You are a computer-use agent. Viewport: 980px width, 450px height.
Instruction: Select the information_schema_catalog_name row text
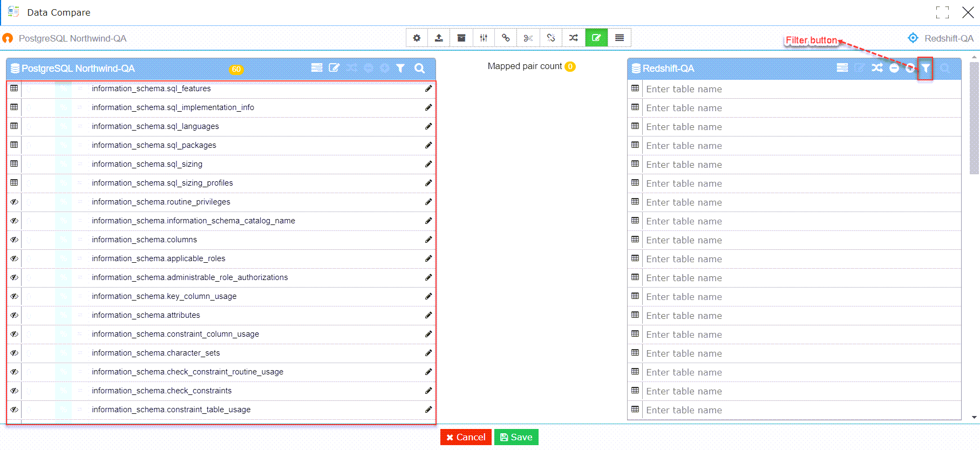click(193, 221)
